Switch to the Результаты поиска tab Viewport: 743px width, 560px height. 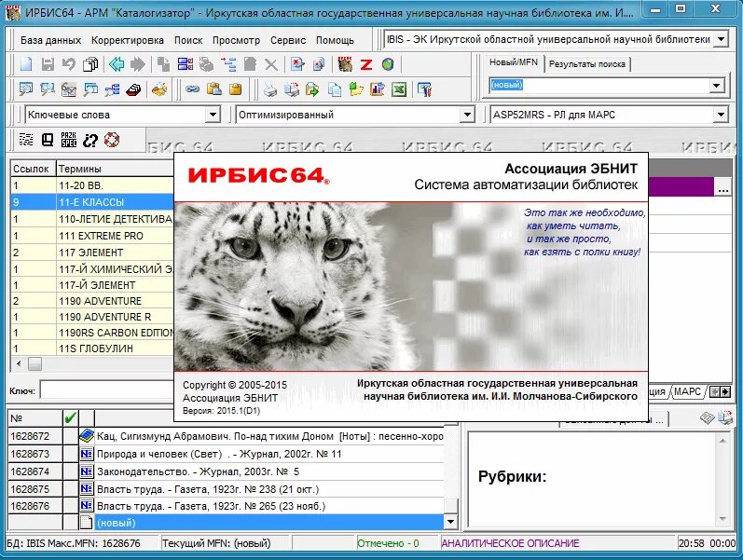click(587, 64)
